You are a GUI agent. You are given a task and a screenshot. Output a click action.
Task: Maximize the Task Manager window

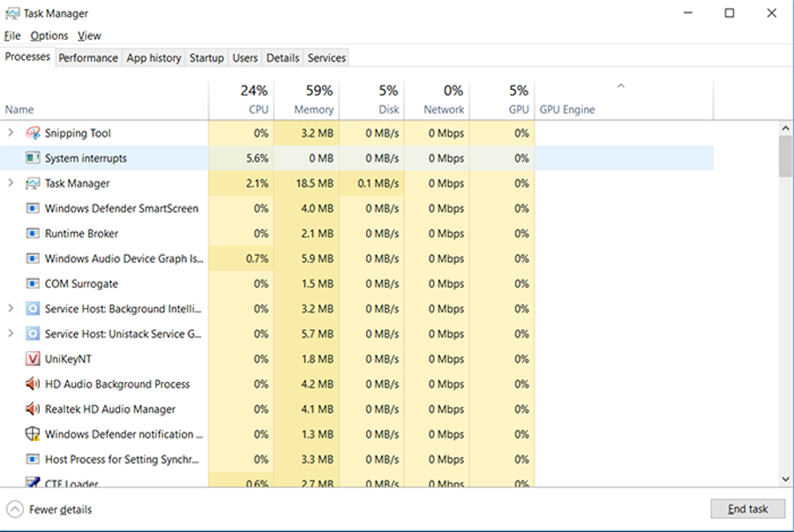pyautogui.click(x=730, y=12)
